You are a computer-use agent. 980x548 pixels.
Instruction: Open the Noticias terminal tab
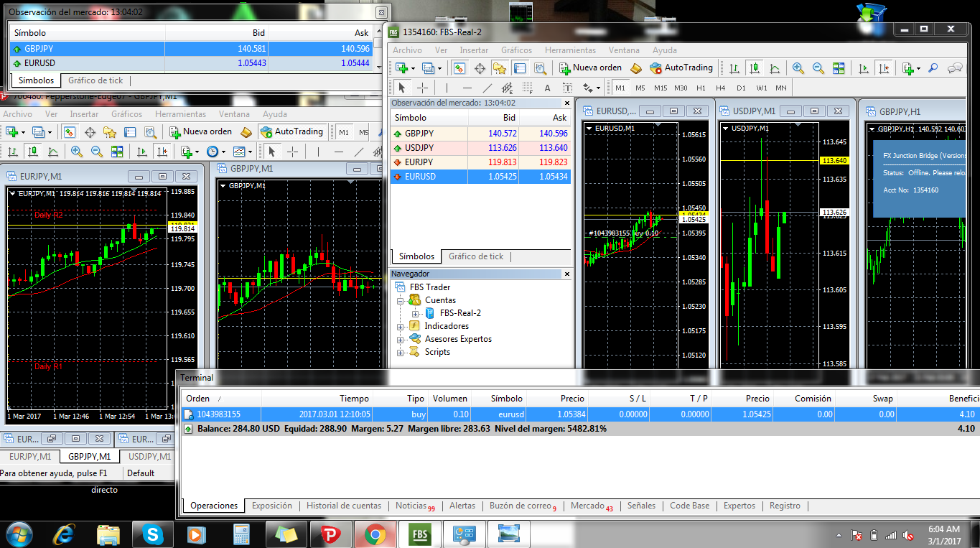click(x=415, y=506)
